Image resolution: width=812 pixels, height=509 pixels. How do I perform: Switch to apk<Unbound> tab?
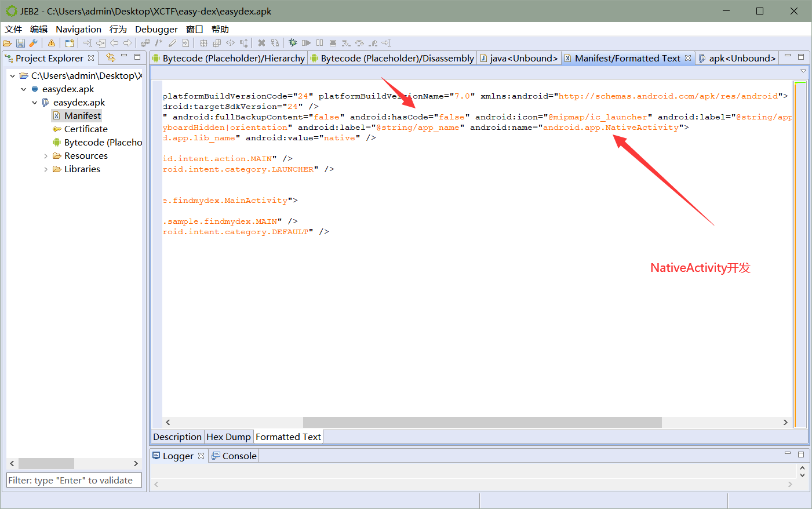tap(737, 58)
